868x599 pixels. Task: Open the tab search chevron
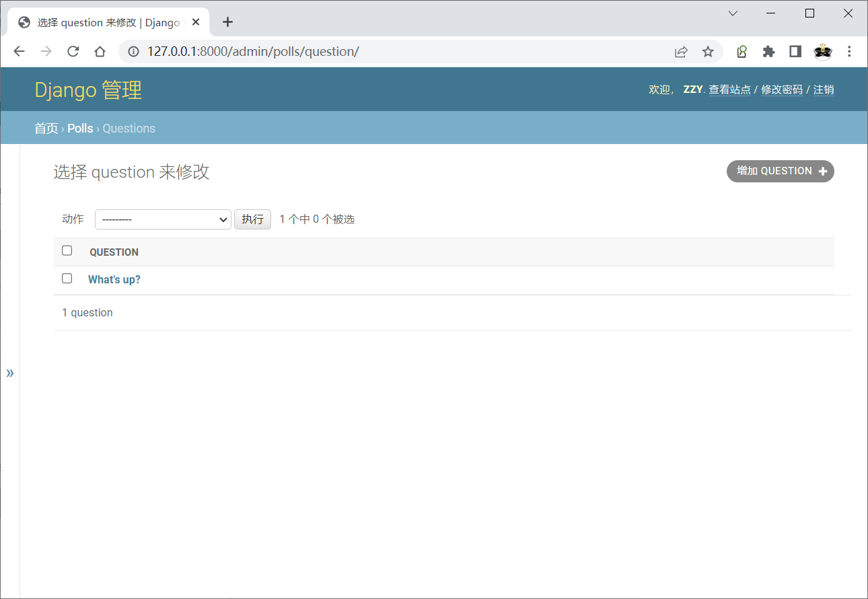[x=733, y=13]
